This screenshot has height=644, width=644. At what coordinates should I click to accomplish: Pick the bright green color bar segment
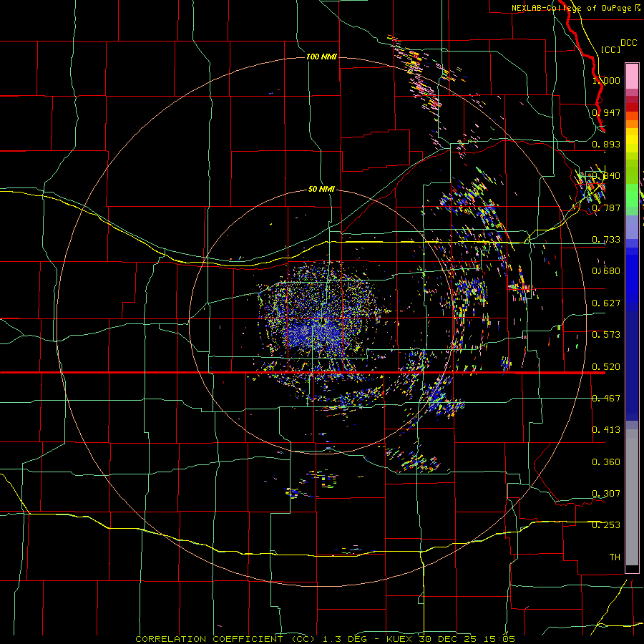pos(632,195)
